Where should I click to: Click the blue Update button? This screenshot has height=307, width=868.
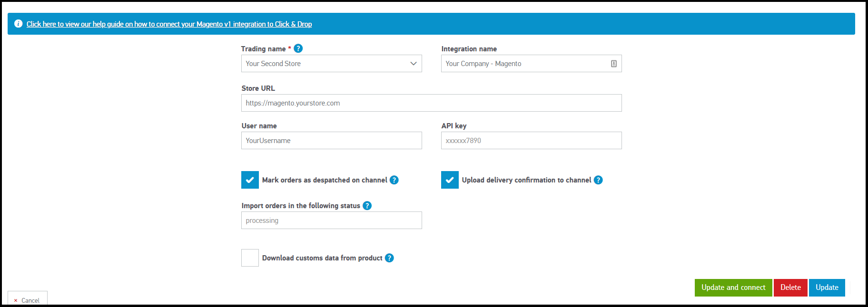coord(827,288)
